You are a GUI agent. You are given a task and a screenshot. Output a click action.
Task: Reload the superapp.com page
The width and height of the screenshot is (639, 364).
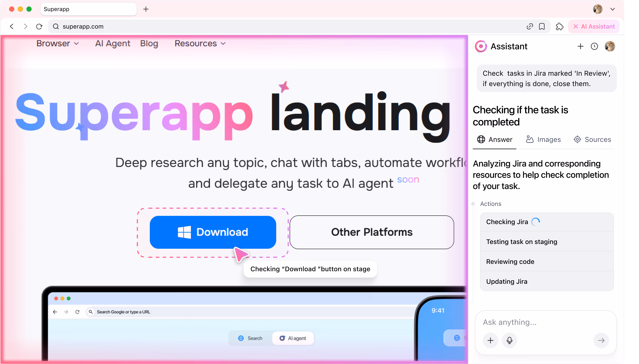point(39,26)
